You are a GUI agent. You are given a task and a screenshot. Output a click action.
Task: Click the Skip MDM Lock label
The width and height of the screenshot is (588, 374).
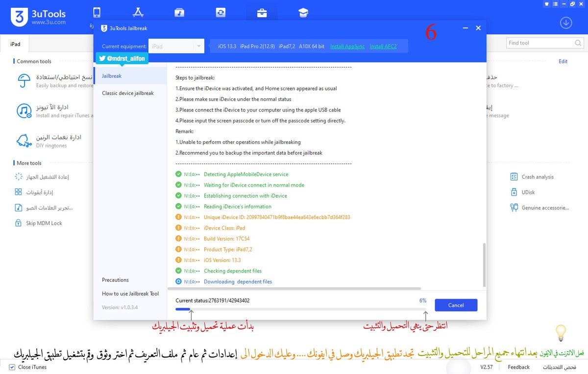44,223
